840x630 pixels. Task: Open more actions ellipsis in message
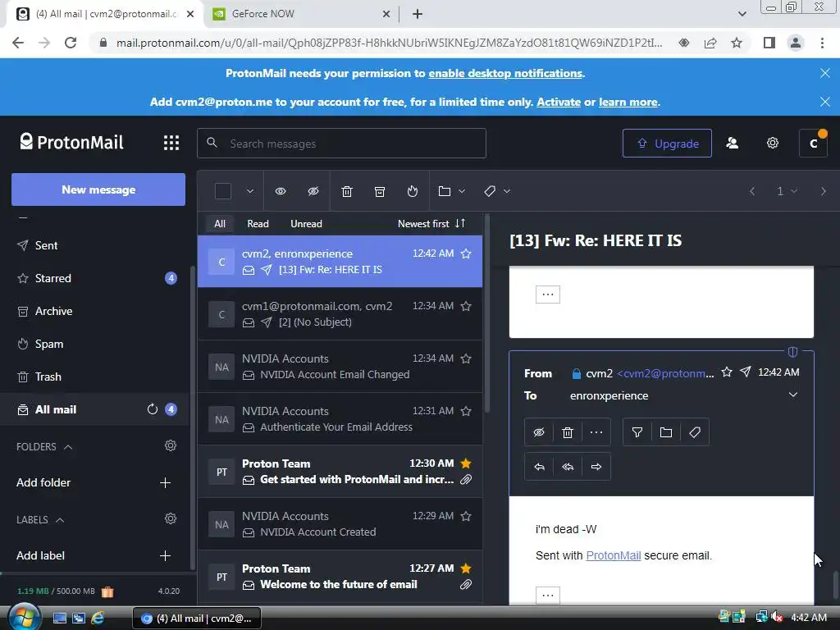596,432
